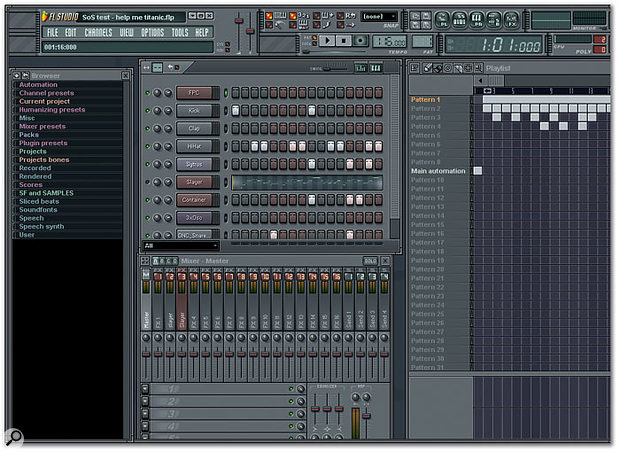Click the step sequencer vertical scrollbar
Image resolution: width=620 pixels, height=452 pixels.
click(394, 156)
